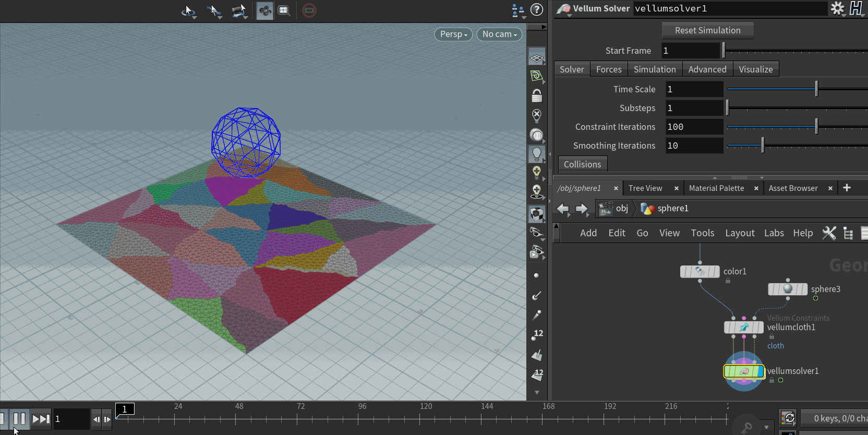This screenshot has height=435, width=868.
Task: Click the Stereo Glasses viewing icon
Action: pos(537,233)
